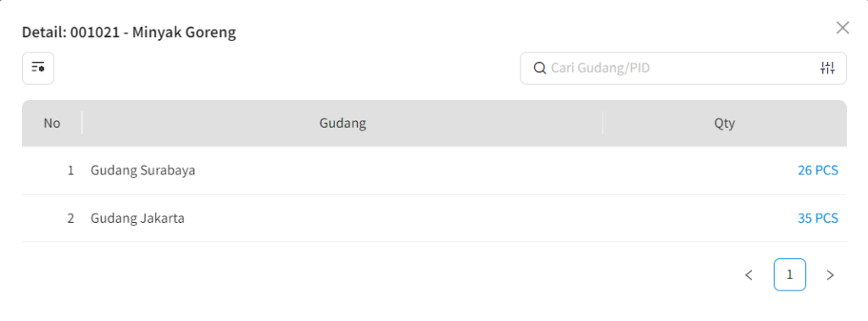The width and height of the screenshot is (868, 321).
Task: Click the Qty column header
Action: 725,123
